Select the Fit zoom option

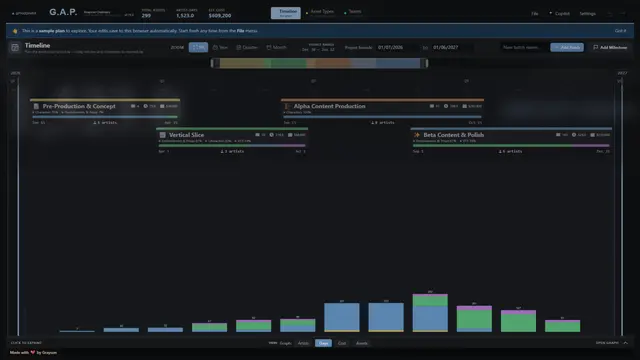198,47
